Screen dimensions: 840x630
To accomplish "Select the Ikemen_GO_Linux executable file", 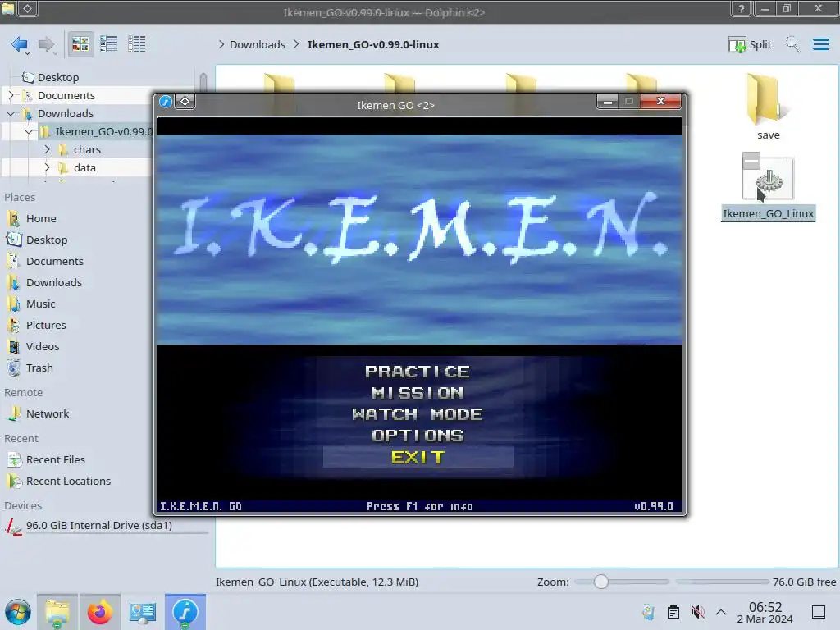I will (768, 188).
